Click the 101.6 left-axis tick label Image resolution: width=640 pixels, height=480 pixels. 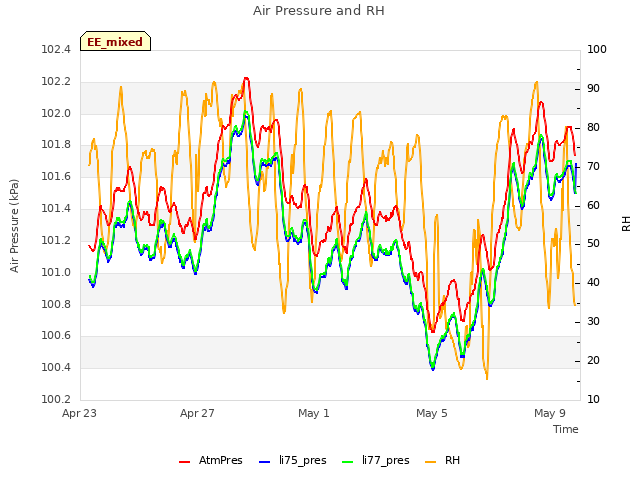(56, 177)
